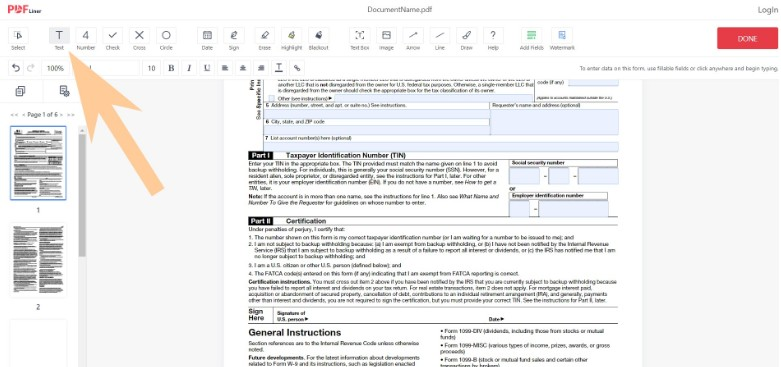The width and height of the screenshot is (781, 367).
Task: Select the Erase tool
Action: [x=264, y=36]
